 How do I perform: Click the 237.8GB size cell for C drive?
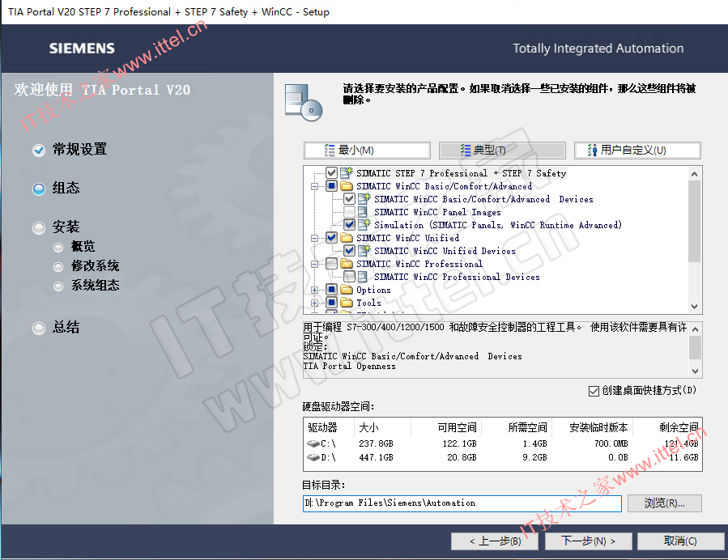click(376, 443)
